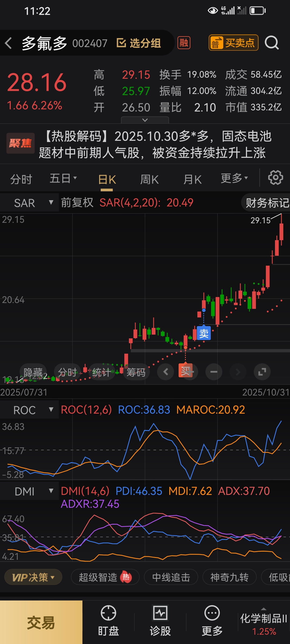Tap the battery status icon
The image size is (290, 644).
(258, 11)
